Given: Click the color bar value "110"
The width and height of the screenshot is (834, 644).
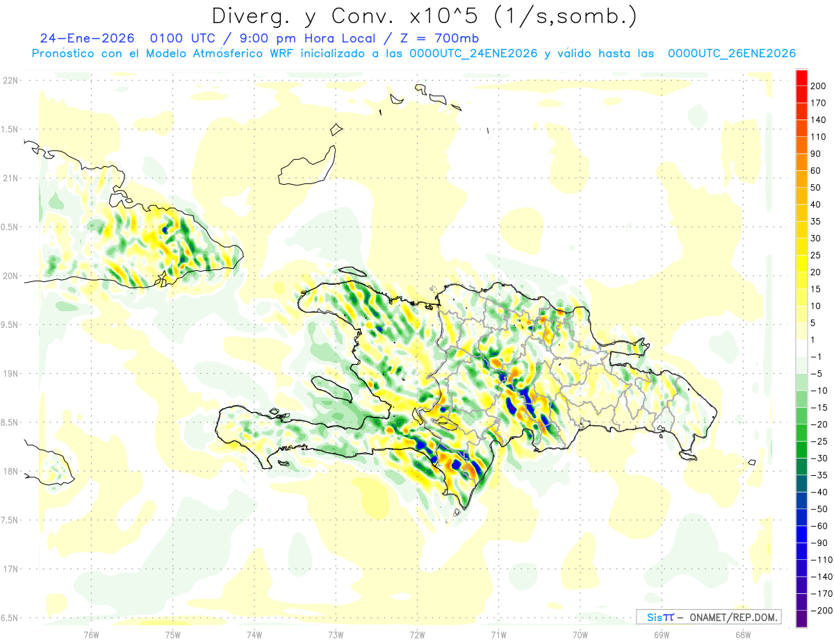Looking at the screenshot, I should [819, 137].
